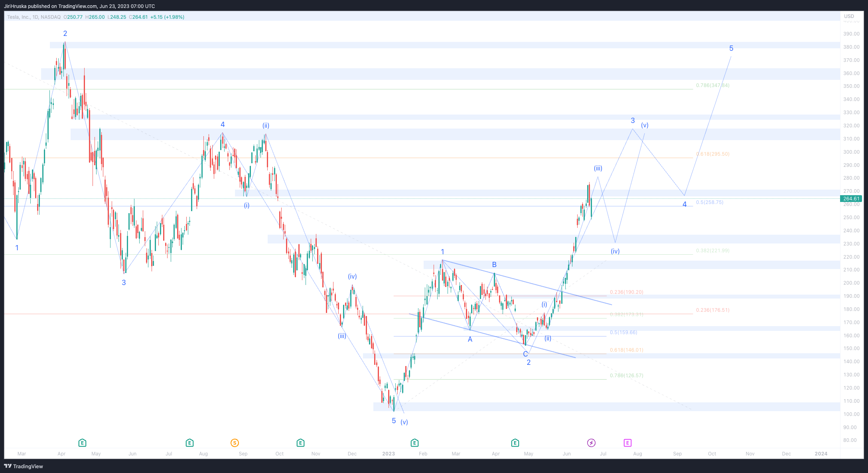Click the earnings marker near April 2023
The width and height of the screenshot is (868, 473).
515,443
